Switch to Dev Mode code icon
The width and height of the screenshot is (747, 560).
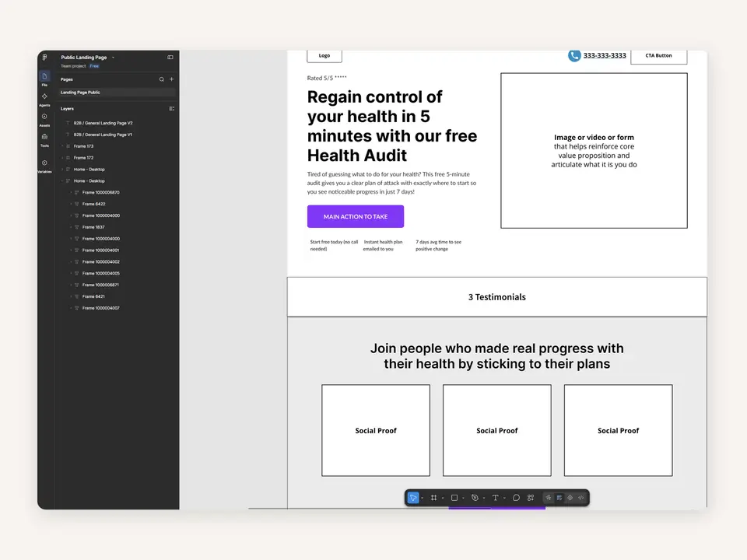(x=581, y=498)
